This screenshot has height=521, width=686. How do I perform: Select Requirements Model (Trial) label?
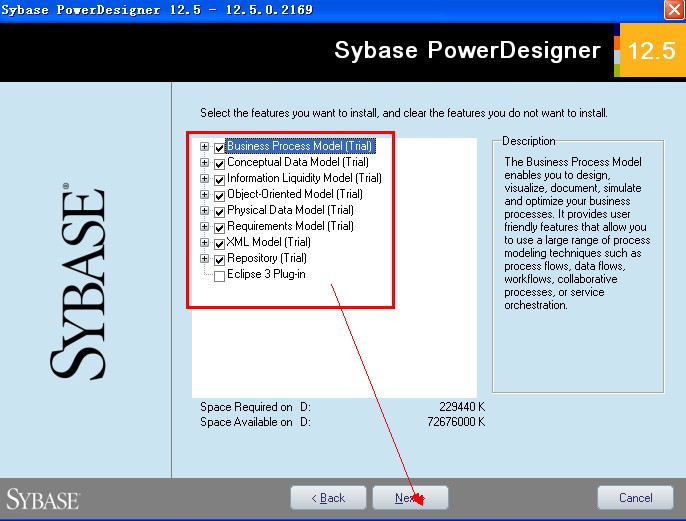click(x=290, y=226)
